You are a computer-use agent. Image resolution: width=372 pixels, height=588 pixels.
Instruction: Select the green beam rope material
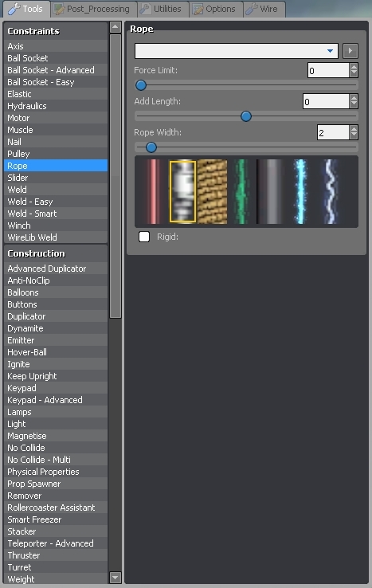241,192
